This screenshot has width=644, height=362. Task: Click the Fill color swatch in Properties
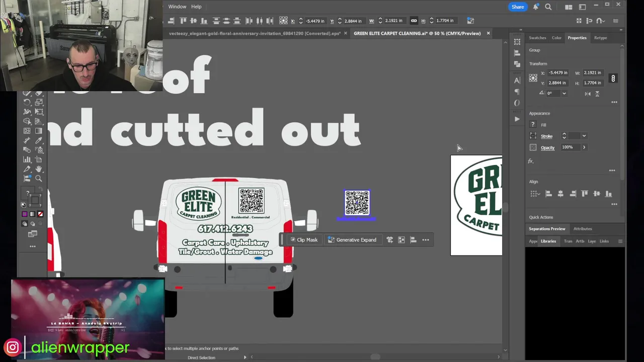[533, 125]
